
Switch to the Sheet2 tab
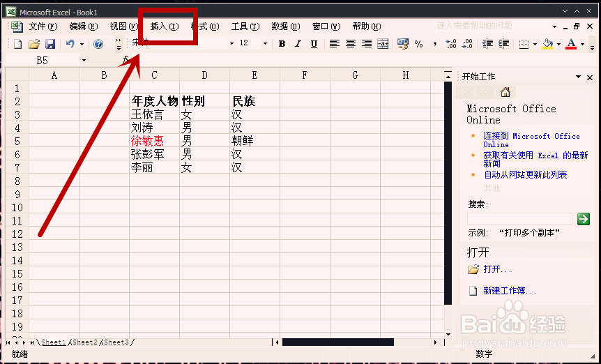[84, 342]
